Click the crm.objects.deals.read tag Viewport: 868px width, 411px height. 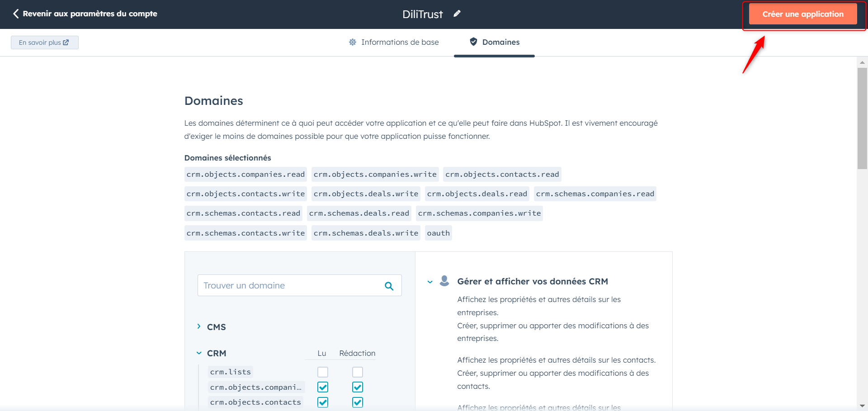[477, 194]
